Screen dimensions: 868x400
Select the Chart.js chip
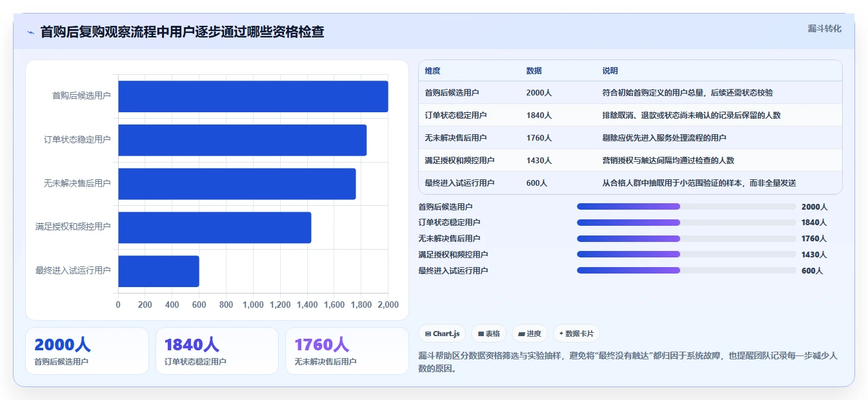(x=443, y=334)
